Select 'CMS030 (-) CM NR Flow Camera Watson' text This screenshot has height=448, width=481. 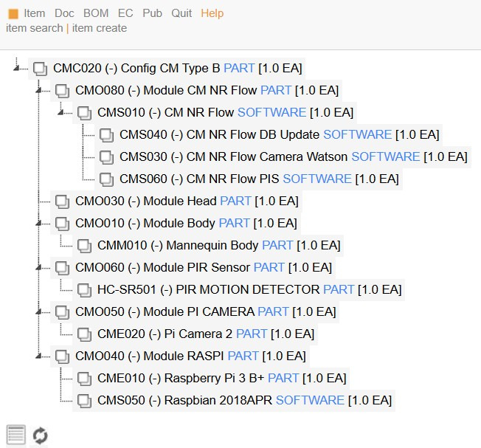point(233,156)
